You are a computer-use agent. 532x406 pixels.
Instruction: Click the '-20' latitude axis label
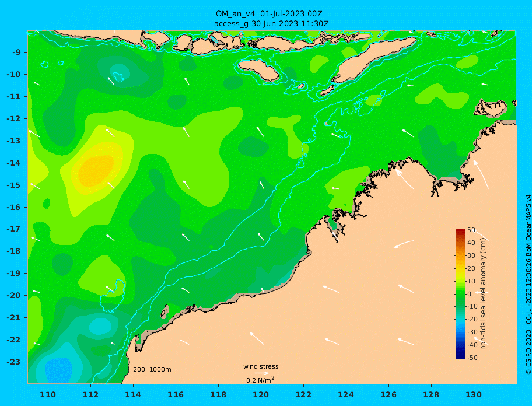point(13,295)
